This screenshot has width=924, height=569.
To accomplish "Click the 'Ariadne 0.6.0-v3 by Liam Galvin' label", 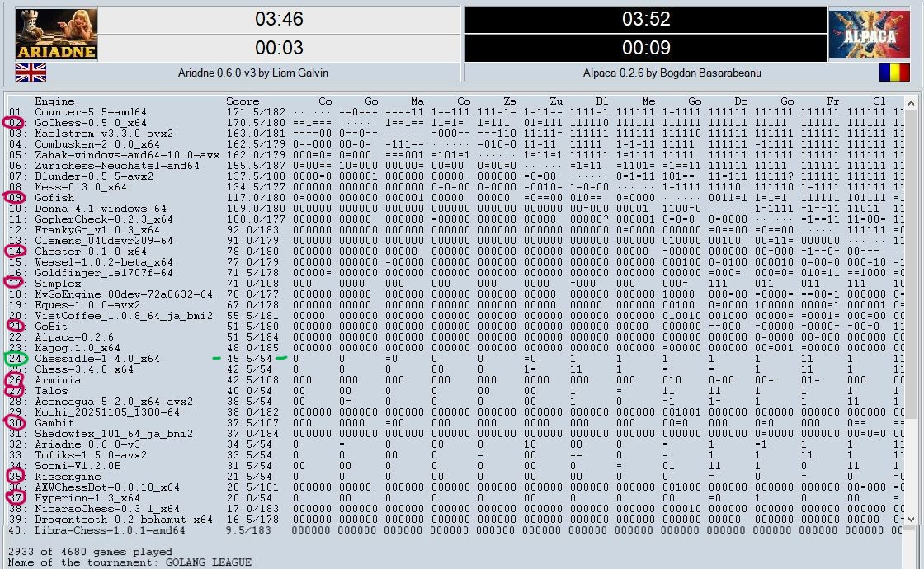I will click(253, 73).
